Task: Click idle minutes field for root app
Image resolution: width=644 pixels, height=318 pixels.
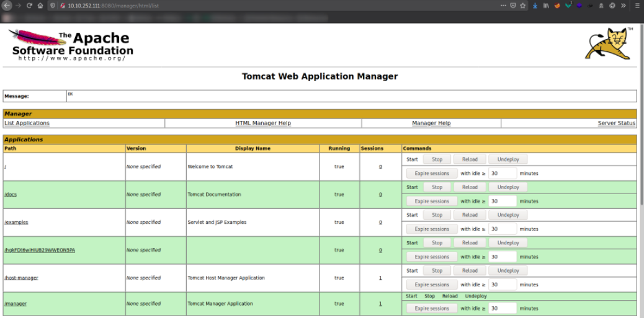Action: (x=503, y=174)
